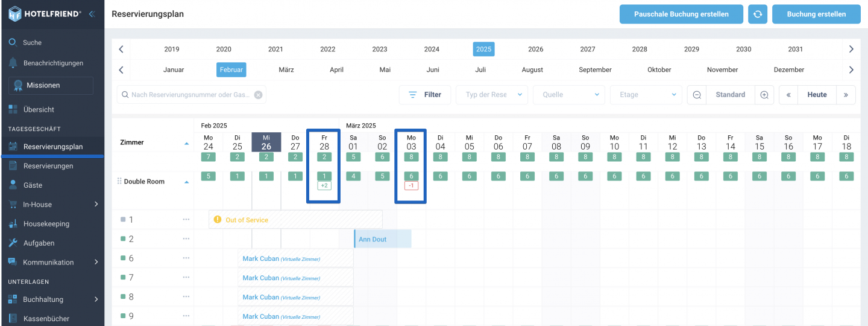
Task: Click the Ann Dout reservation bar
Action: pos(382,239)
